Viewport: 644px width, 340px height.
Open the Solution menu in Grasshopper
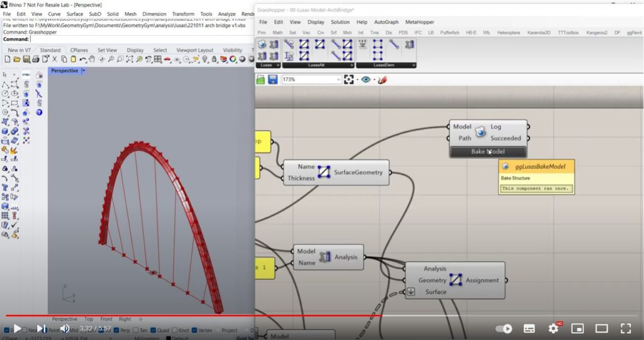coord(340,22)
